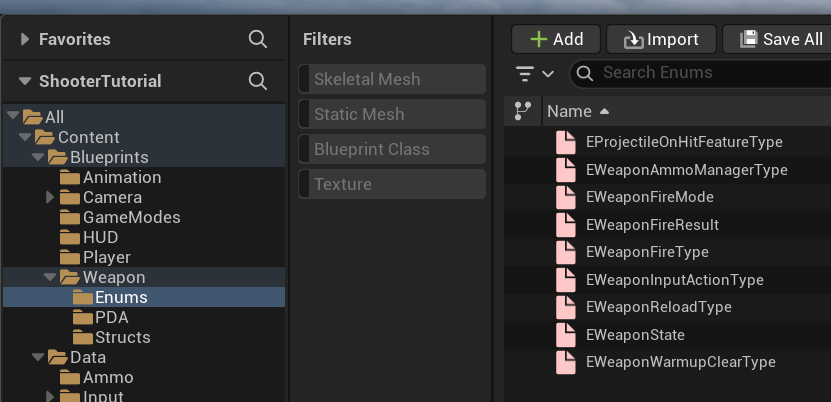Click the Add button
This screenshot has height=402, width=831.
pyautogui.click(x=555, y=39)
